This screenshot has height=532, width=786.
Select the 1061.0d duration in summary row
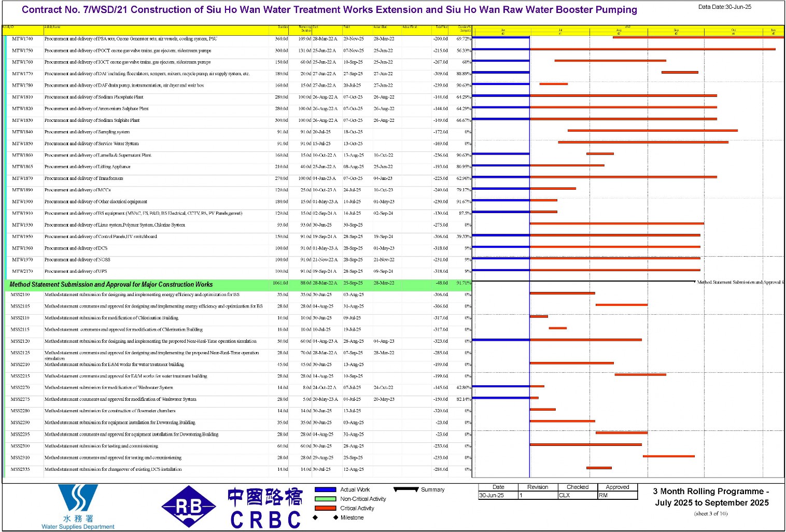280,283
